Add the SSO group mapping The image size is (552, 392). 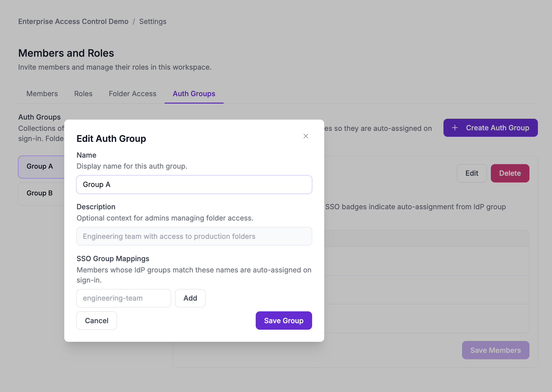(x=190, y=298)
